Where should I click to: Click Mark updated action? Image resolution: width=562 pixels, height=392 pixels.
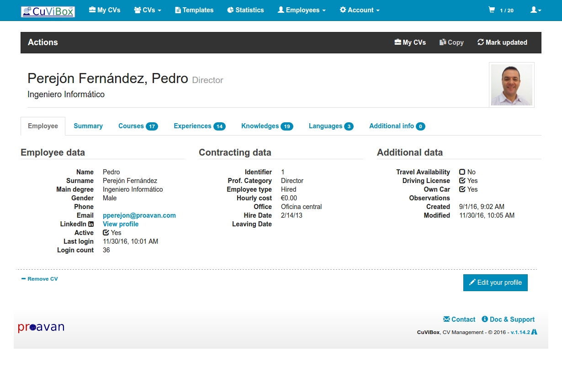tap(502, 42)
